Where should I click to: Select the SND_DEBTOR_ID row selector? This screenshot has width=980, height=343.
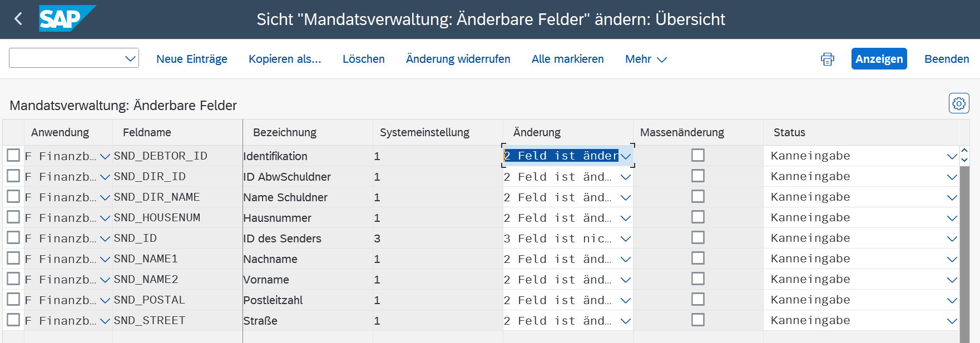click(13, 156)
